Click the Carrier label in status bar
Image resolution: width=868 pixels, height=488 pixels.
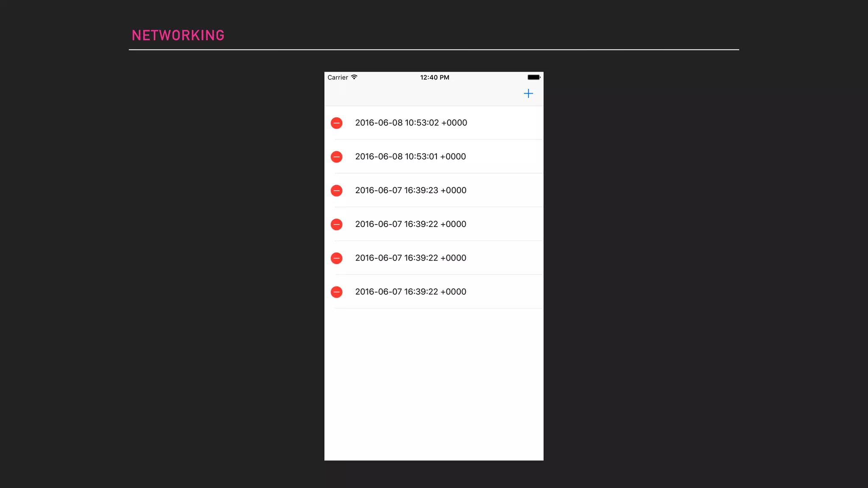pos(337,78)
